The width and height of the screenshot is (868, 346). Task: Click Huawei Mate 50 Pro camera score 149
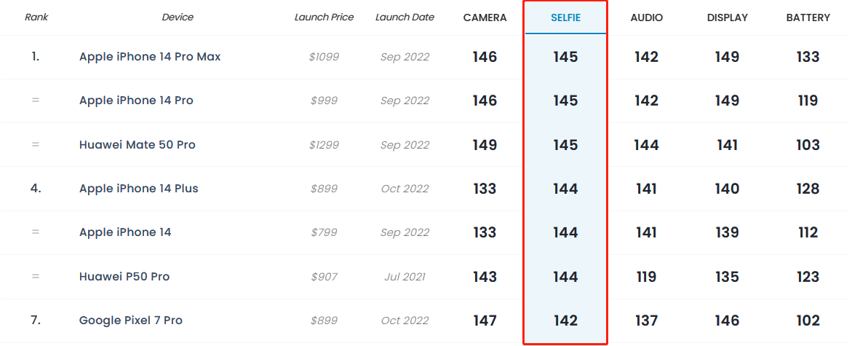pos(485,145)
